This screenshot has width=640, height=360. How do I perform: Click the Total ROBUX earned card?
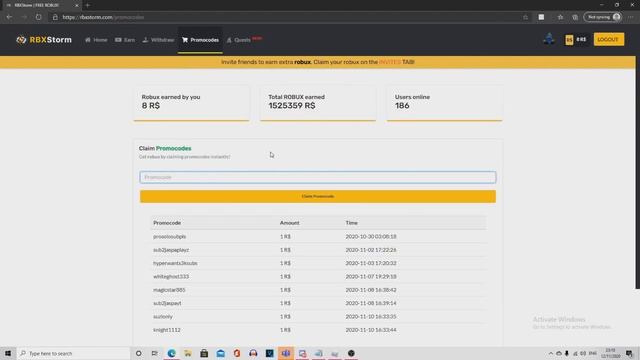tap(318, 103)
